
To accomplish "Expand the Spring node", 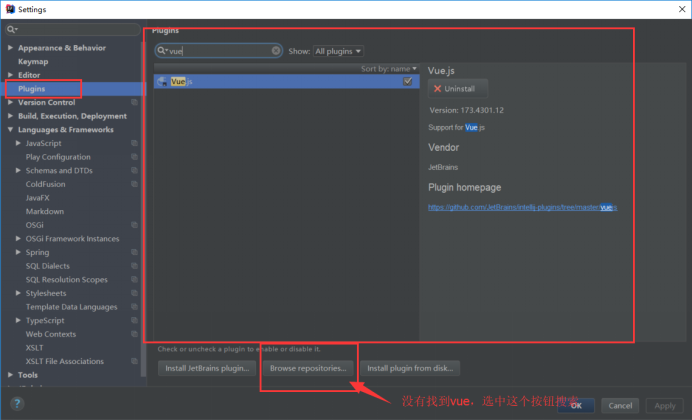I will (x=18, y=252).
